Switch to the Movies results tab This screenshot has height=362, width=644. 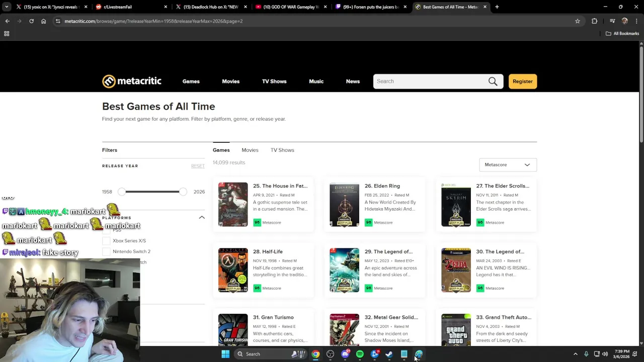pyautogui.click(x=250, y=150)
